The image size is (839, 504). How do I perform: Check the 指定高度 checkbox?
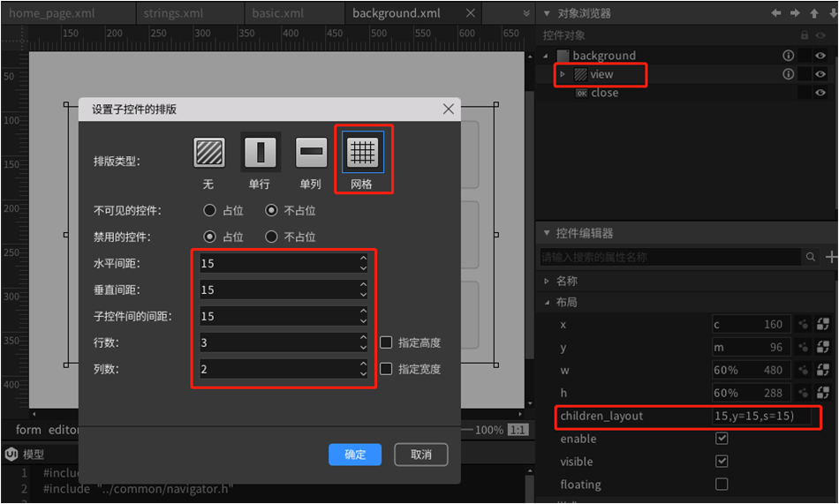point(386,342)
